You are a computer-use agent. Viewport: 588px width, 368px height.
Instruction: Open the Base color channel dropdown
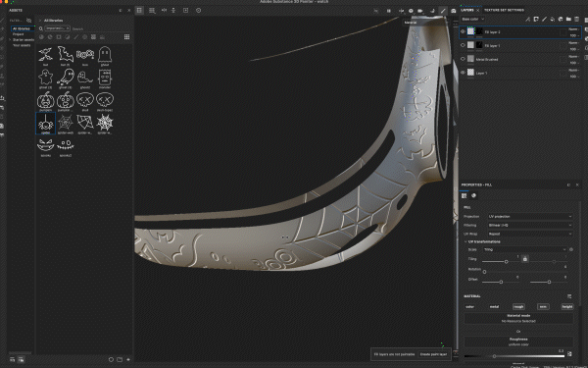[x=473, y=19]
